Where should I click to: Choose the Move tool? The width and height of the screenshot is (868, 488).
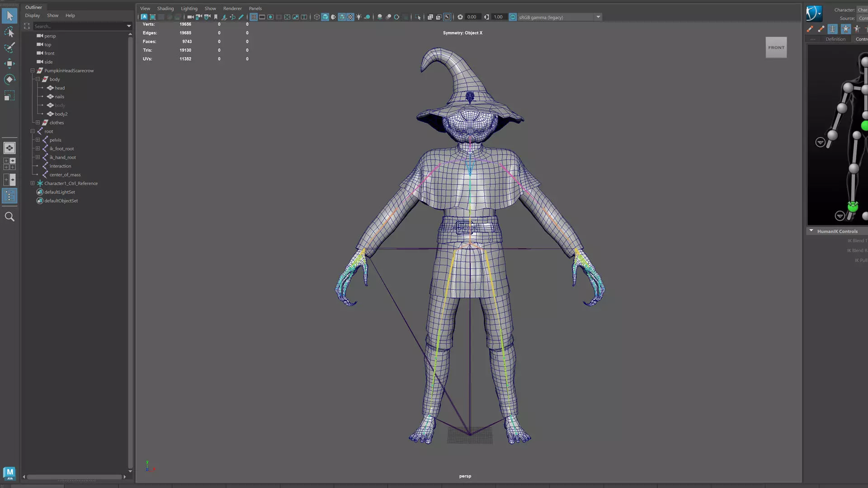pos(9,63)
